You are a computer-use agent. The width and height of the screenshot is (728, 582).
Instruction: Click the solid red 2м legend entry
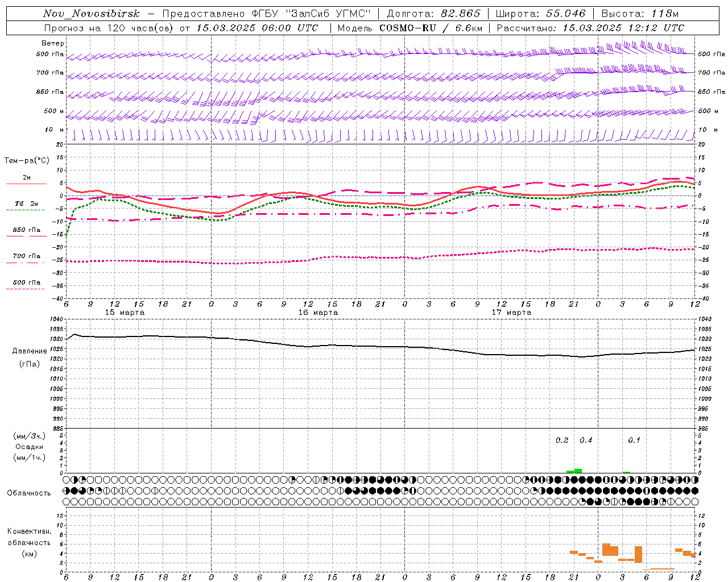click(x=26, y=180)
